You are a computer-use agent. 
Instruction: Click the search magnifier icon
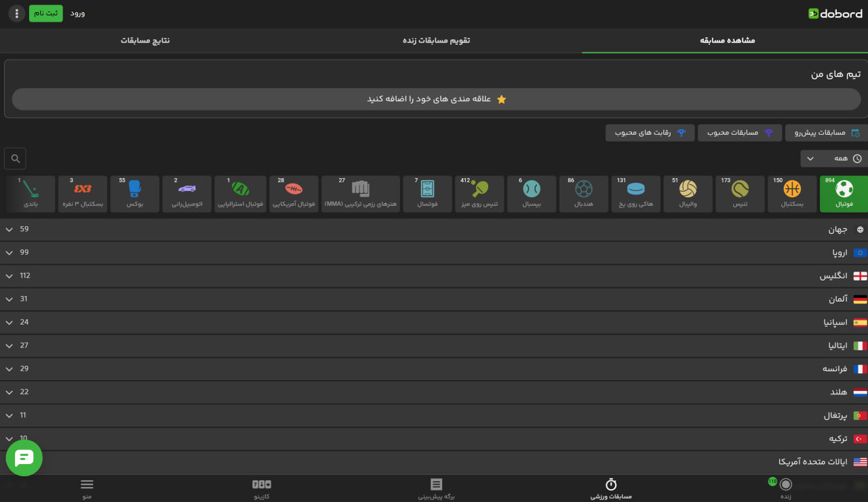point(15,159)
